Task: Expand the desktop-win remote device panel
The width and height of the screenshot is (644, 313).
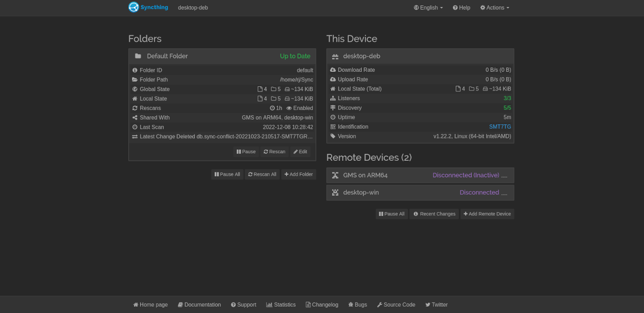Action: 361,192
